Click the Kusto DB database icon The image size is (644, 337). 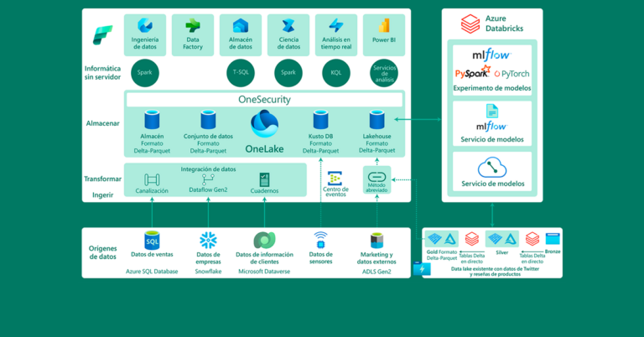tap(320, 120)
